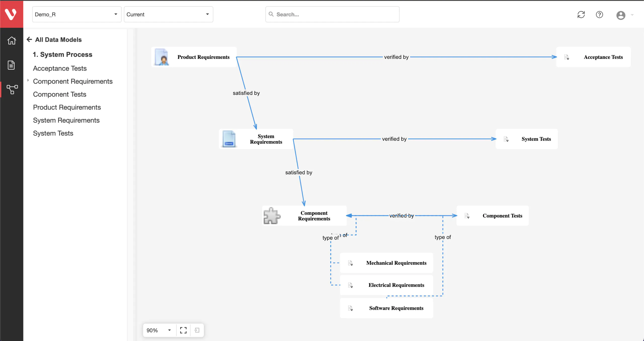Click the Component Requirements puzzle piece icon
The height and width of the screenshot is (341, 644).
tap(272, 216)
